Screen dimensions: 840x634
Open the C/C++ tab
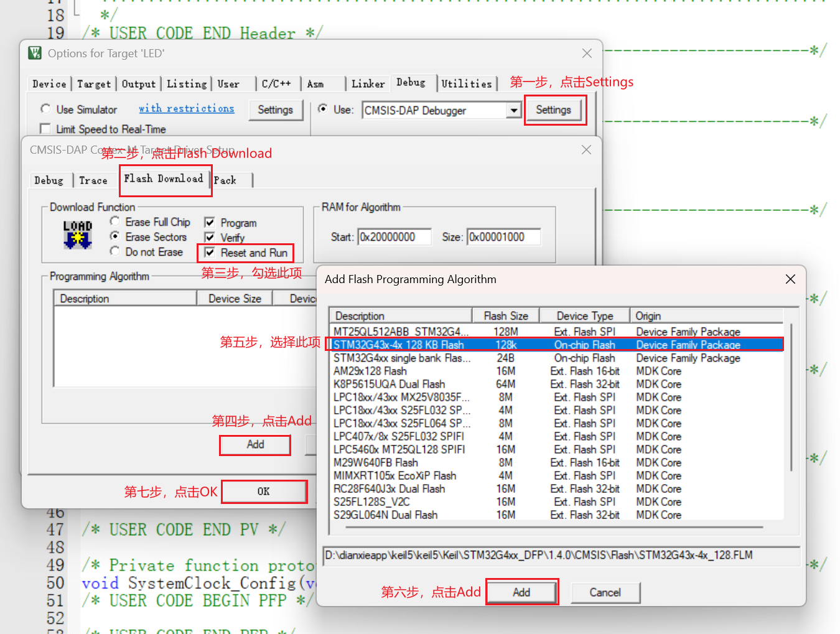tap(276, 84)
